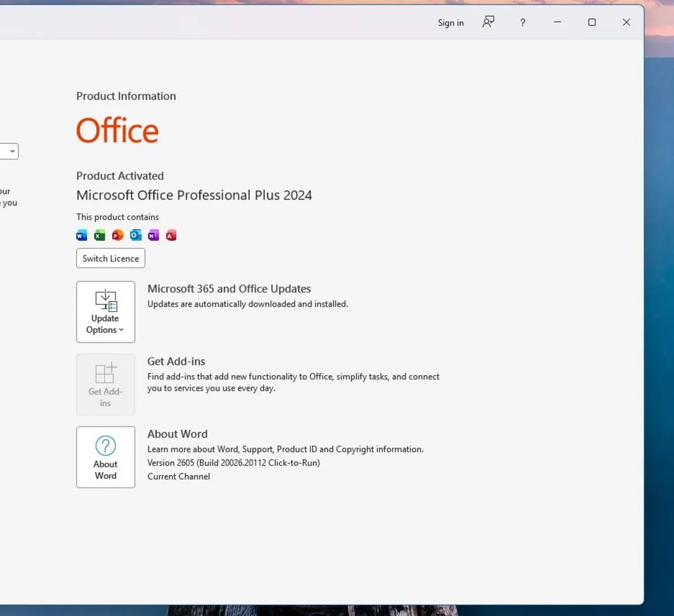Click the Word app icon under product contains

click(82, 235)
